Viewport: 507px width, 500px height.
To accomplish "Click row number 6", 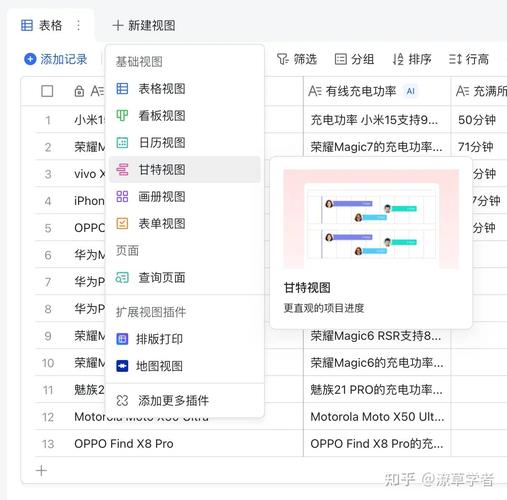I will (x=48, y=255).
